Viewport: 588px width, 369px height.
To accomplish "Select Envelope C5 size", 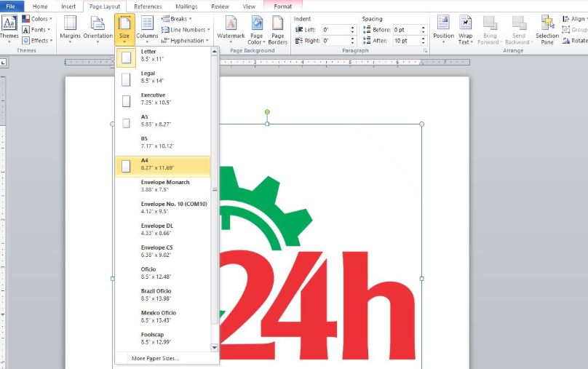I will [x=163, y=253].
